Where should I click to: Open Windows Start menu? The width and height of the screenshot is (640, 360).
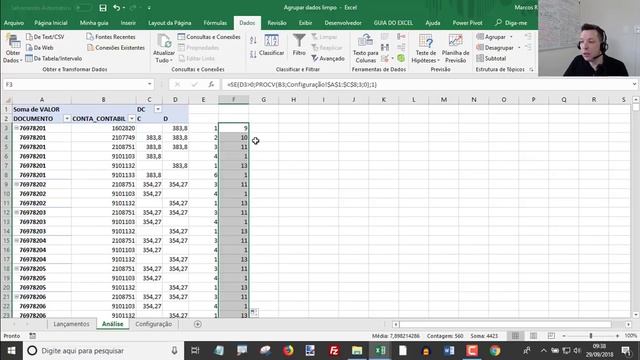click(11, 351)
